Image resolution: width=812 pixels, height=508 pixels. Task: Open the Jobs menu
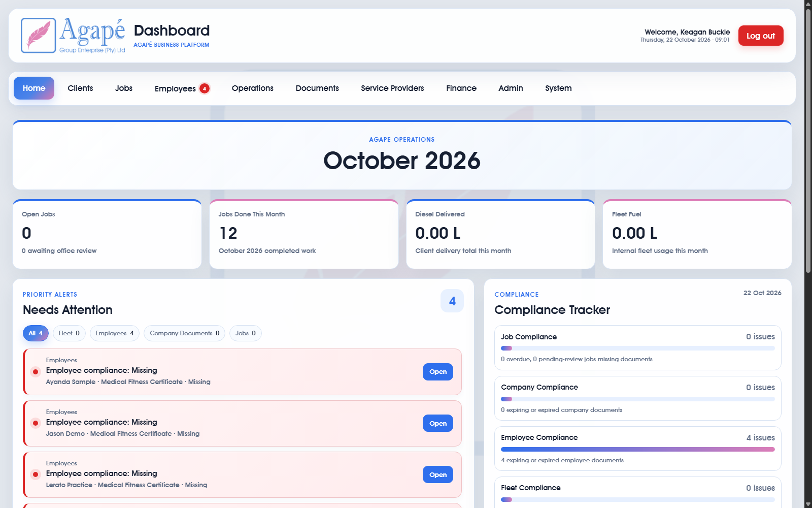pos(124,88)
